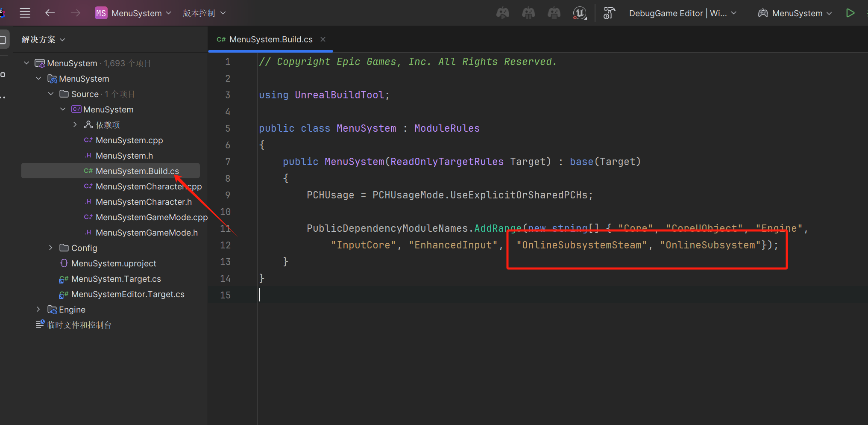
Task: Click the MenuSystem solution root icon
Action: pos(40,63)
